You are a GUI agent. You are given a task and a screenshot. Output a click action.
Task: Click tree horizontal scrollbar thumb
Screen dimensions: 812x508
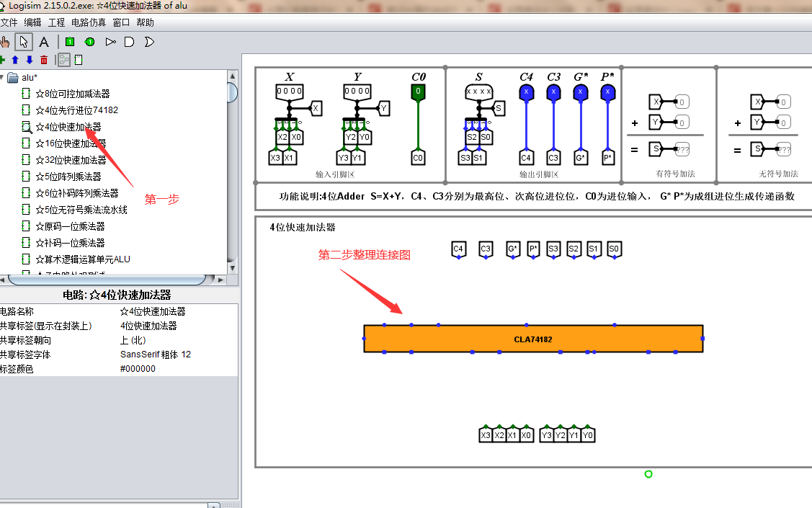coord(107,280)
